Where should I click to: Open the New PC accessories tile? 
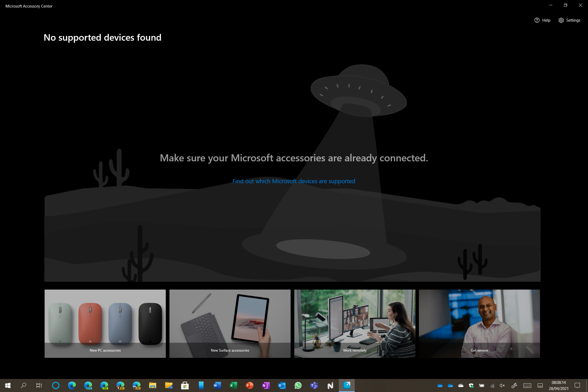coord(105,323)
